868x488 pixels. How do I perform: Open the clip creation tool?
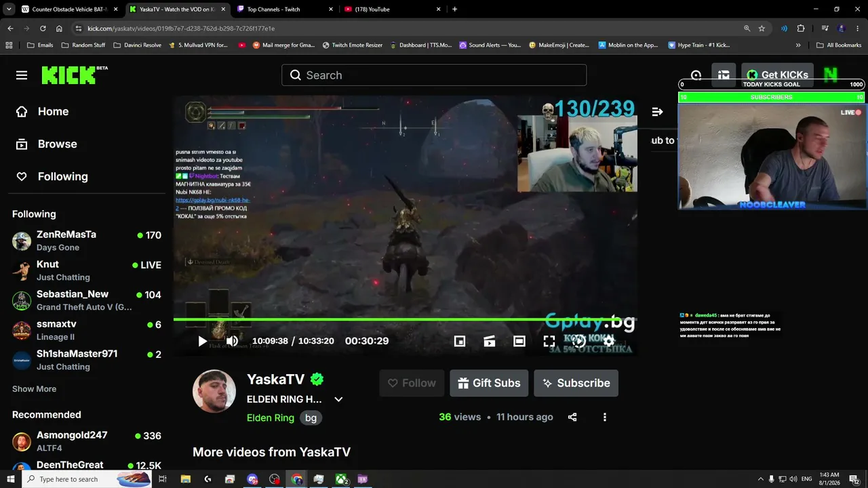click(490, 341)
